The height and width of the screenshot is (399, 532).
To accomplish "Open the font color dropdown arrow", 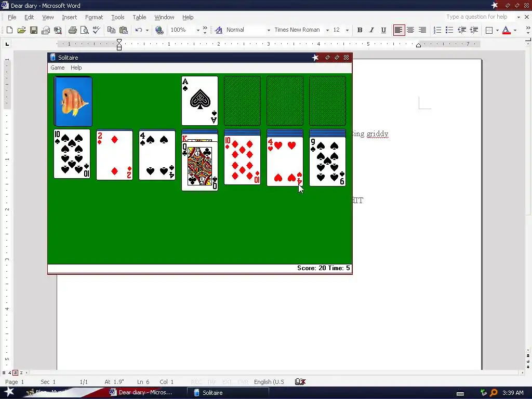I will click(x=515, y=30).
